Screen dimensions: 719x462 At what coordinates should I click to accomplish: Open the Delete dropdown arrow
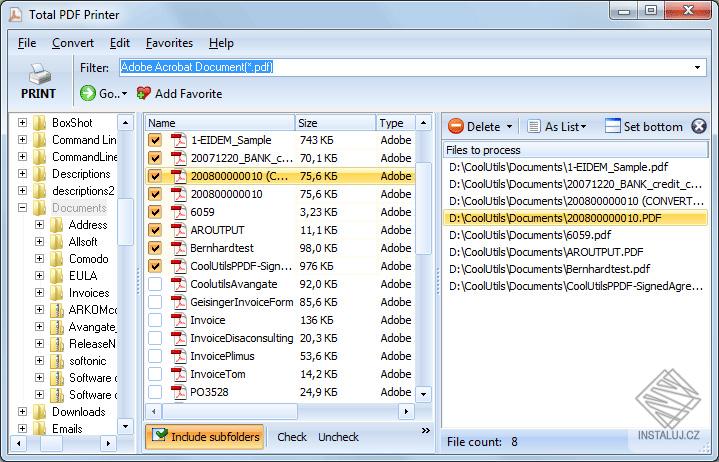509,126
